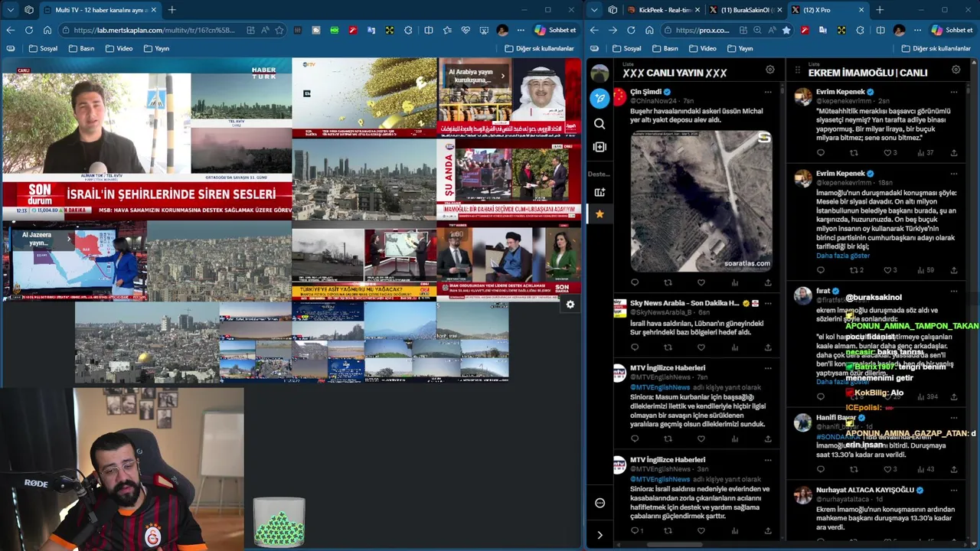Screen dimensions: 980x551
Task: Open Sosyal bookmarks folder in left window
Action: point(44,48)
